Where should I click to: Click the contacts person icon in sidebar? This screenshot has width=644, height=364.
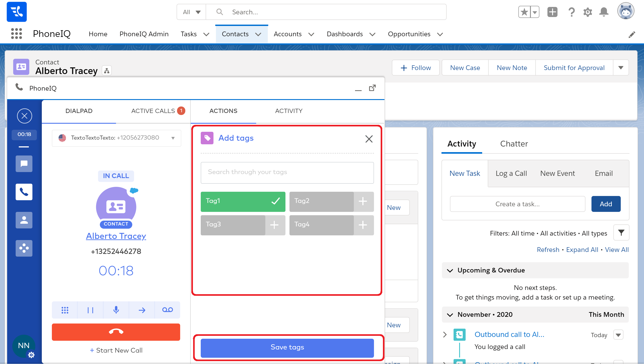tap(24, 220)
